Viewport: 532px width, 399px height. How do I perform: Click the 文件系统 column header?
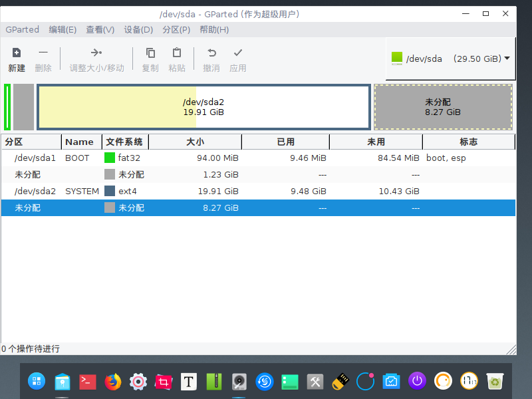click(x=124, y=142)
